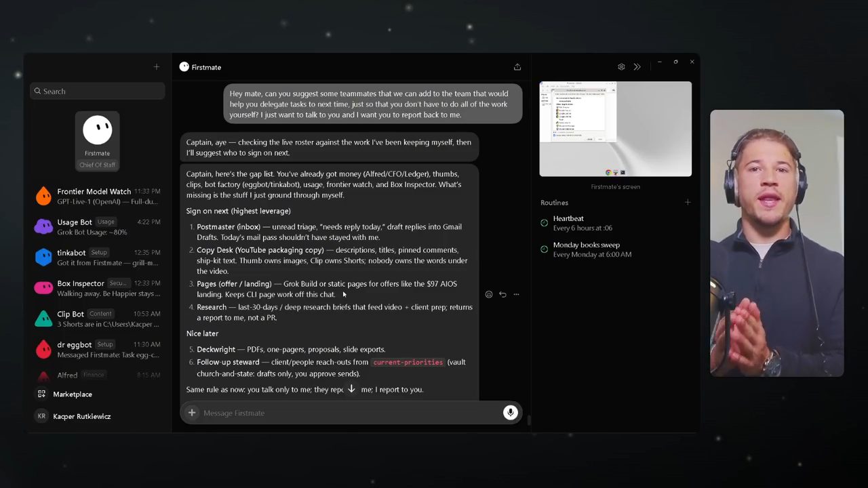Add attachment with message plus icon
868x488 pixels.
pyautogui.click(x=192, y=413)
